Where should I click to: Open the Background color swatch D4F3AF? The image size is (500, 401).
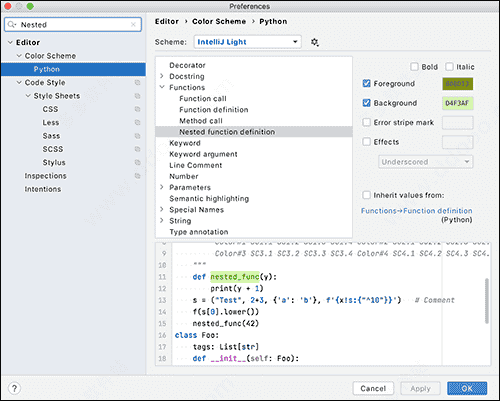[x=457, y=103]
